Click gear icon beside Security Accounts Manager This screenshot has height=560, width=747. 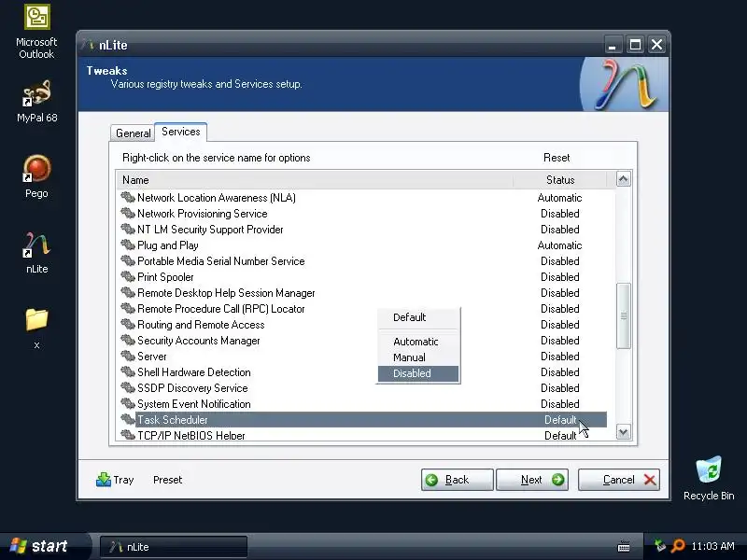tap(128, 340)
